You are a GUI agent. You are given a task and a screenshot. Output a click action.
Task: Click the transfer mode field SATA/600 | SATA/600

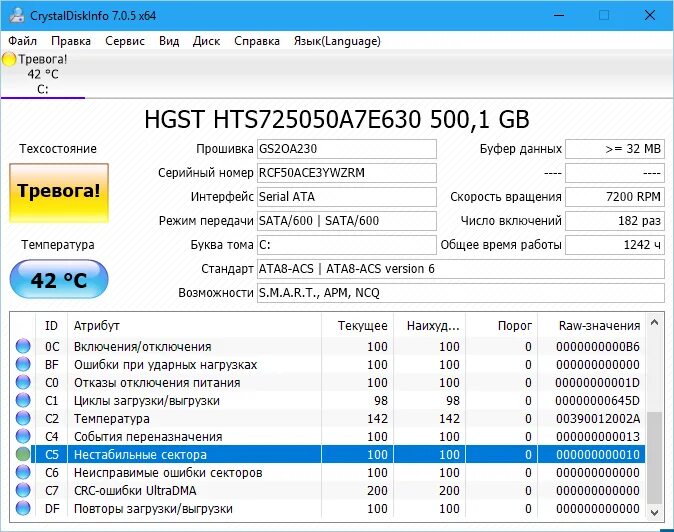tap(347, 221)
